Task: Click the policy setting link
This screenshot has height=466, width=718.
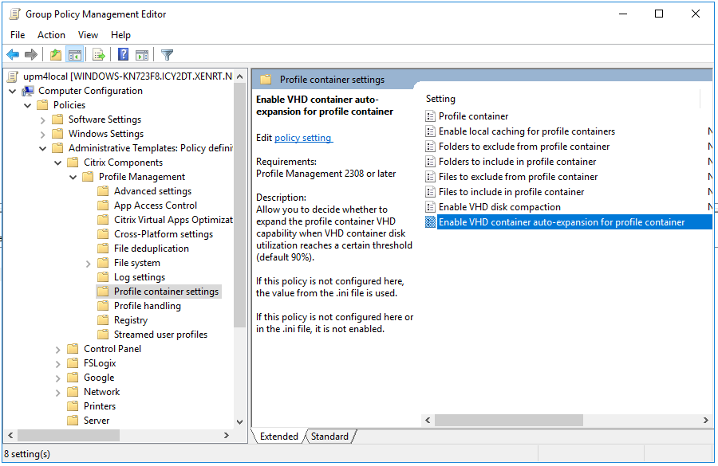Action: (303, 138)
